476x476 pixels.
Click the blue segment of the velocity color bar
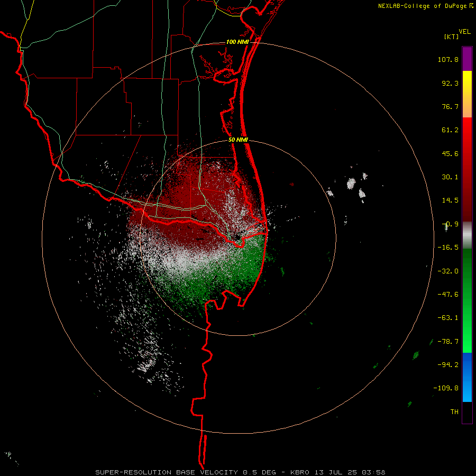click(x=467, y=377)
